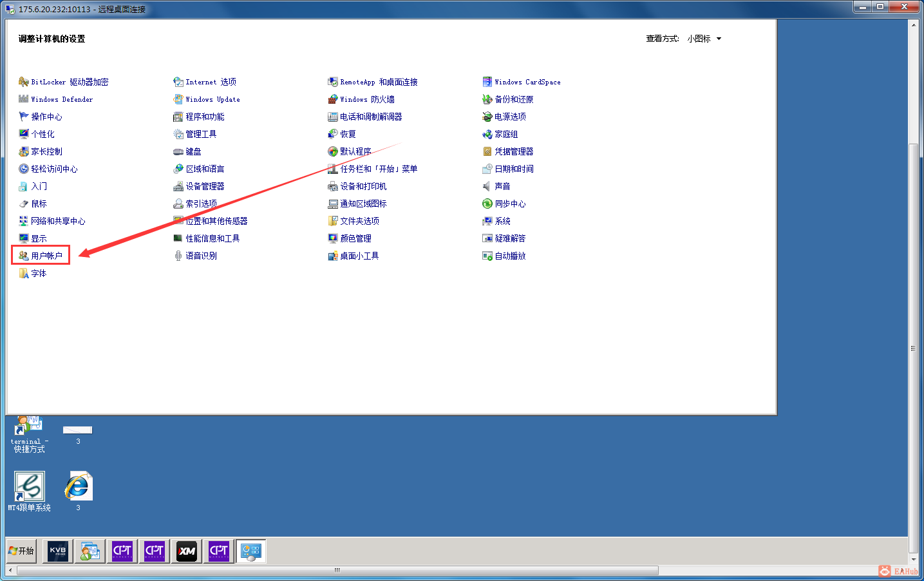924x581 pixels.
Task: Open the 位置和其他传感器 link
Action: coord(217,221)
